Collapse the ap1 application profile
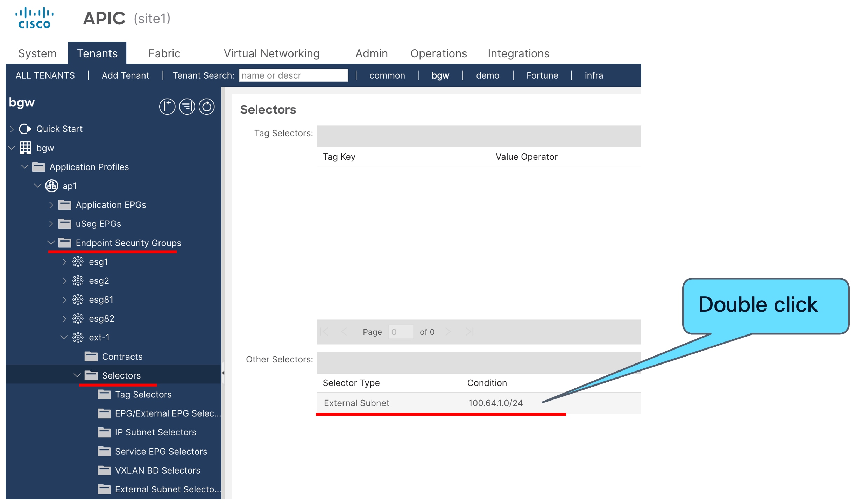This screenshot has width=855, height=504. coord(38,186)
